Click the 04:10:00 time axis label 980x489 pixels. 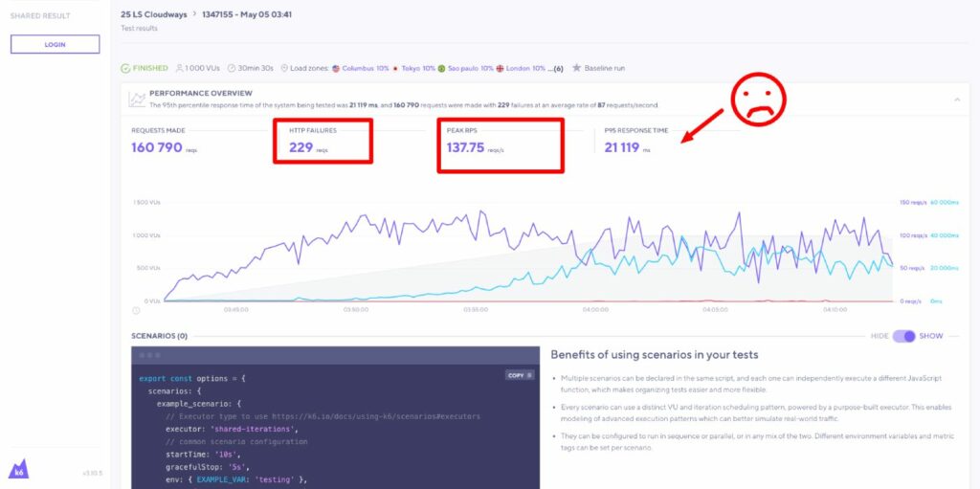pos(835,309)
